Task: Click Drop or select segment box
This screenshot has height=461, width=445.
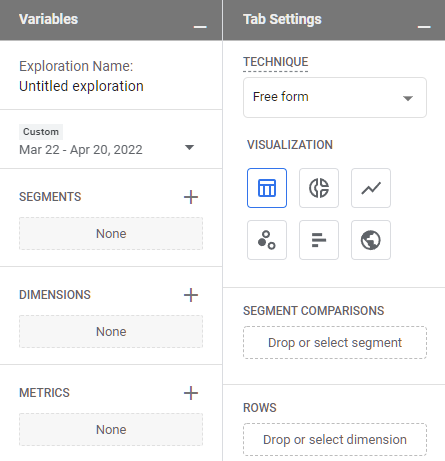Action: (335, 343)
